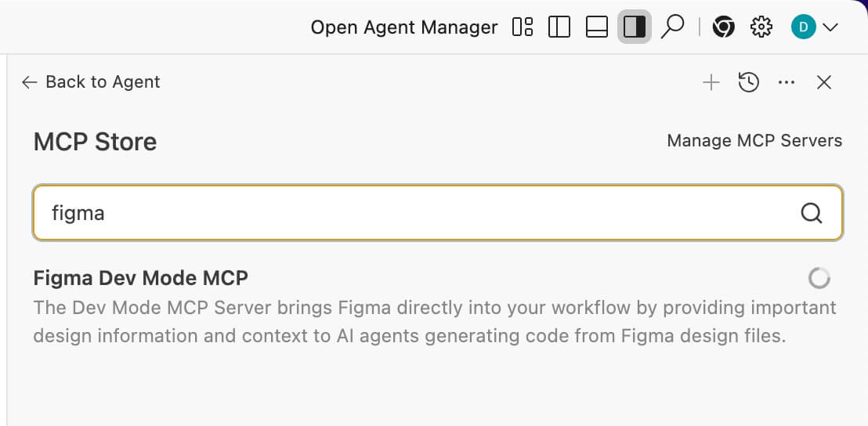Image resolution: width=868 pixels, height=426 pixels.
Task: Open the three-dot more actions menu
Action: (x=787, y=82)
